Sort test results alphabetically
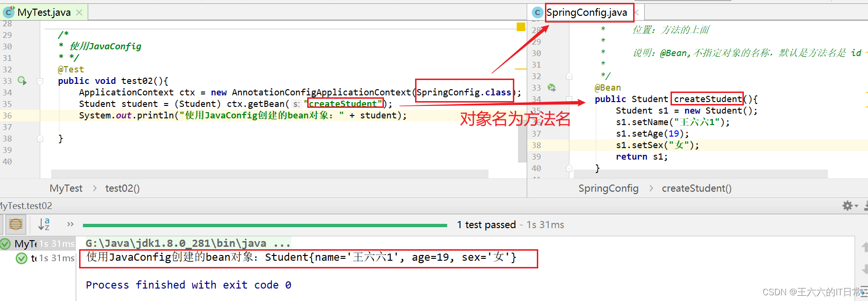This screenshot has width=868, height=301. click(x=44, y=224)
